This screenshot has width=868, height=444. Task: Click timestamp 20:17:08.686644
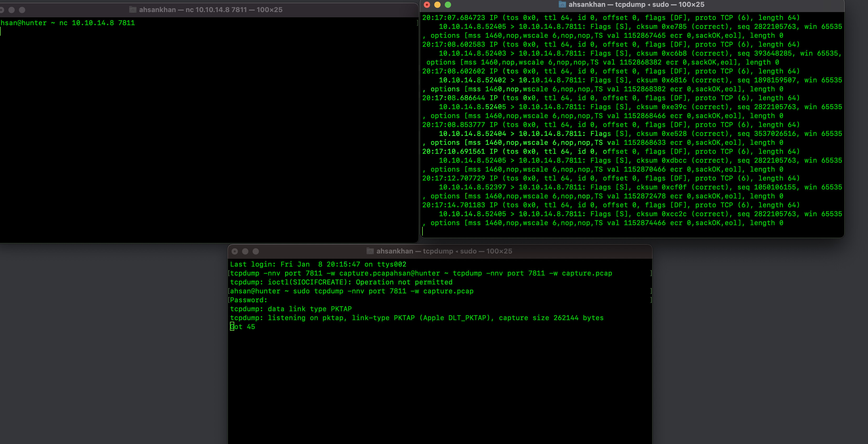click(x=453, y=98)
